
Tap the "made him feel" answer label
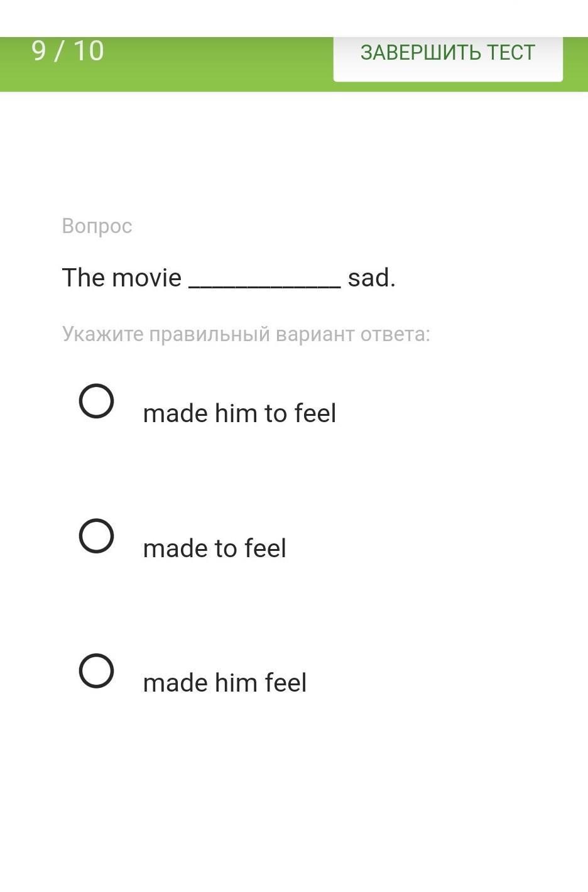tap(224, 683)
